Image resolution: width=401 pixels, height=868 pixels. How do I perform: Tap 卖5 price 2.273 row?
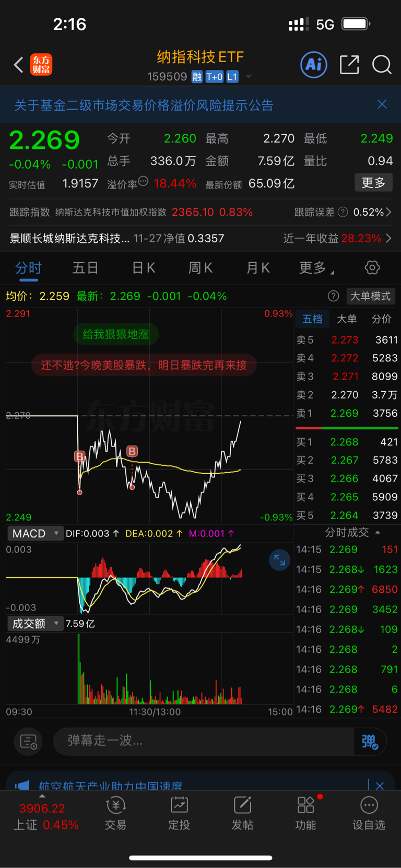click(347, 340)
